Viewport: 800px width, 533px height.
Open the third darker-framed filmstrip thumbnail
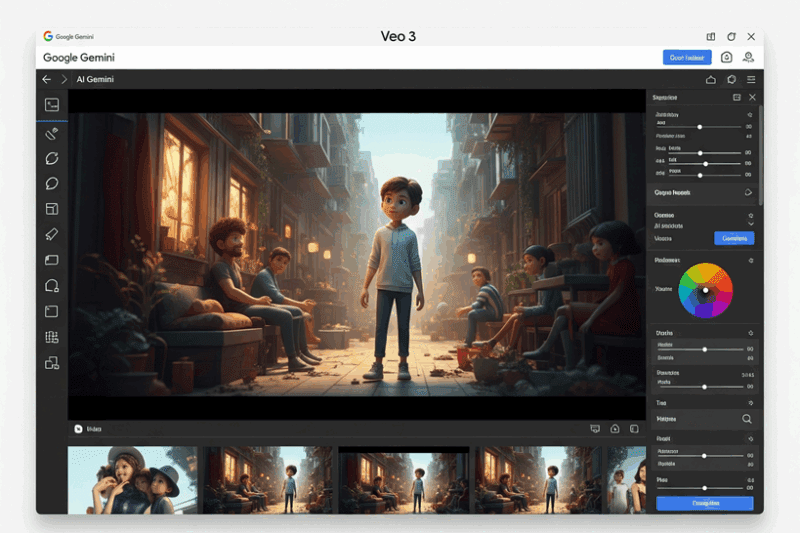pos(404,480)
